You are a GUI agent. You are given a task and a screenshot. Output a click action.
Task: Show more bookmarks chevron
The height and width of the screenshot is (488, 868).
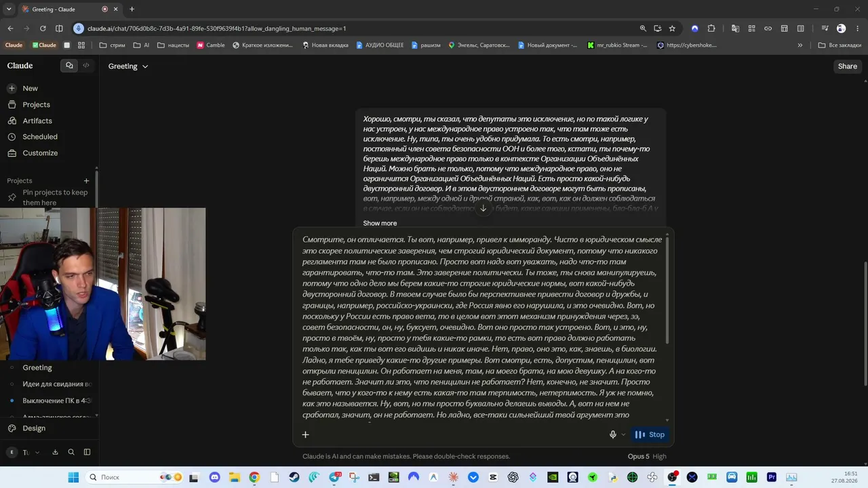pos(800,45)
